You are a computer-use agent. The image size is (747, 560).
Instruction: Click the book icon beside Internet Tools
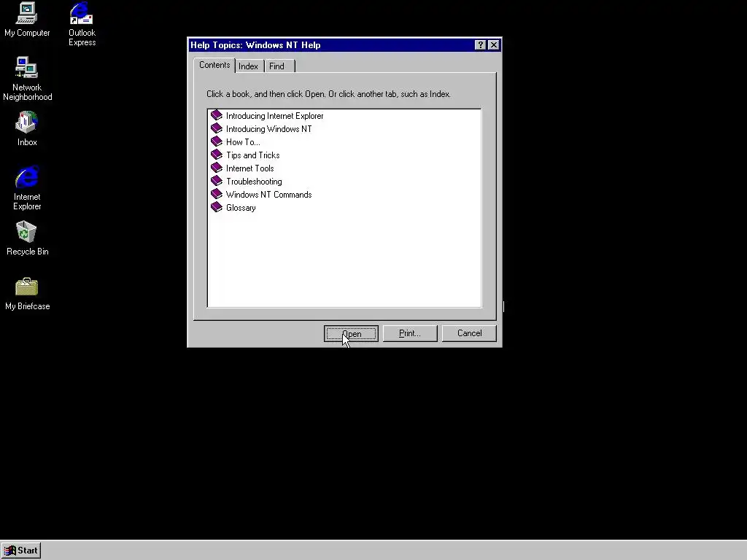217,168
